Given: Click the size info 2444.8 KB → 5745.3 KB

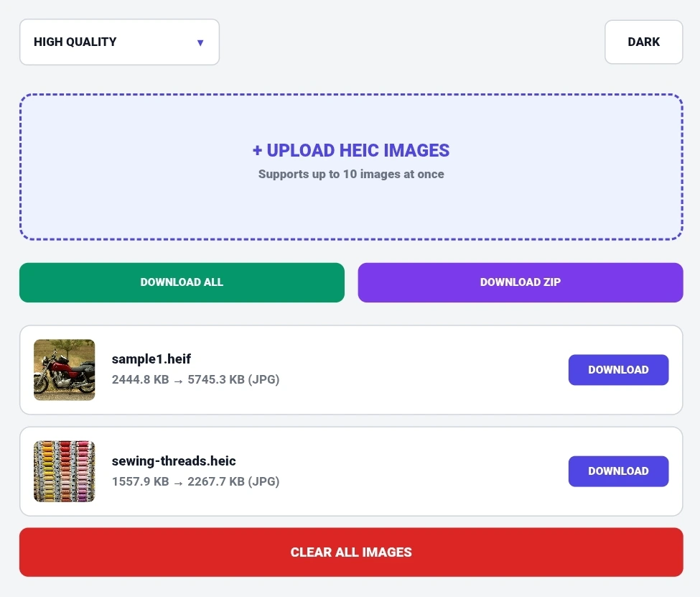Looking at the screenshot, I should [x=195, y=379].
